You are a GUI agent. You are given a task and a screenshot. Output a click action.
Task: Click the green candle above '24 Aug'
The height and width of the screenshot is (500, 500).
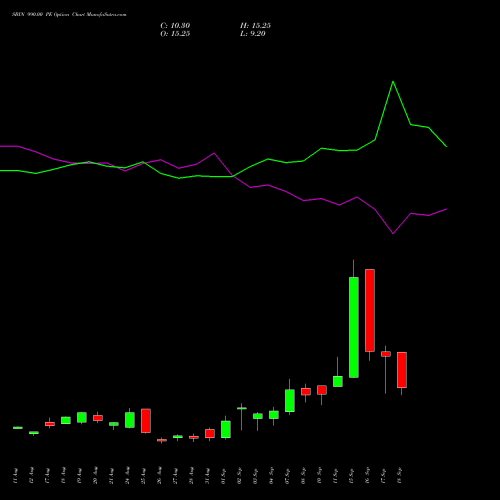coord(130,420)
